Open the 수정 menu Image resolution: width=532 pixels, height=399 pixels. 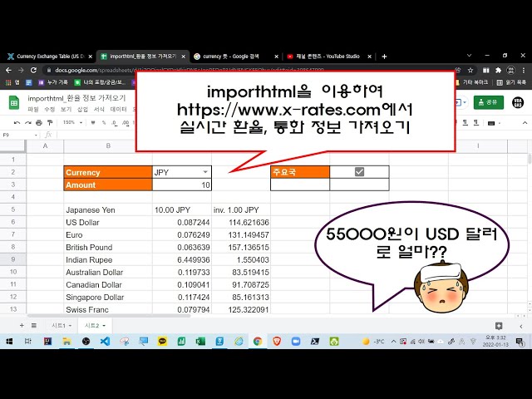pos(50,109)
